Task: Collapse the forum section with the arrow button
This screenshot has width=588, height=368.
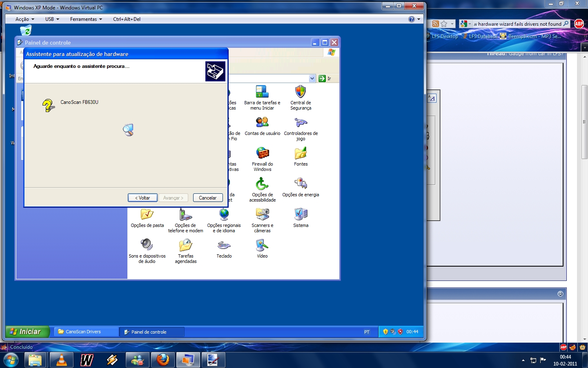Action: pyautogui.click(x=560, y=294)
